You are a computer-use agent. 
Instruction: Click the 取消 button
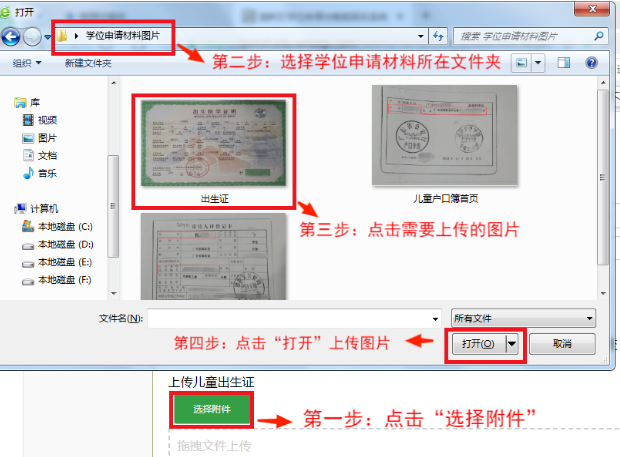562,343
